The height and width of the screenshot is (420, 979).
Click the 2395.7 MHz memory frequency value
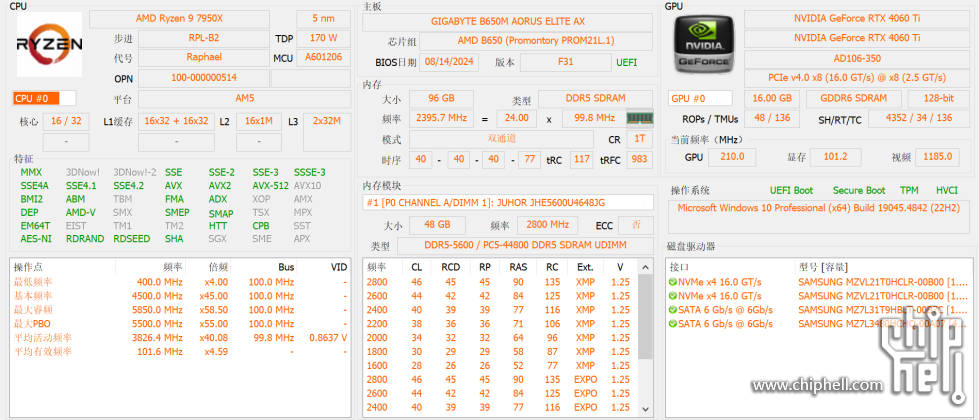(x=441, y=118)
